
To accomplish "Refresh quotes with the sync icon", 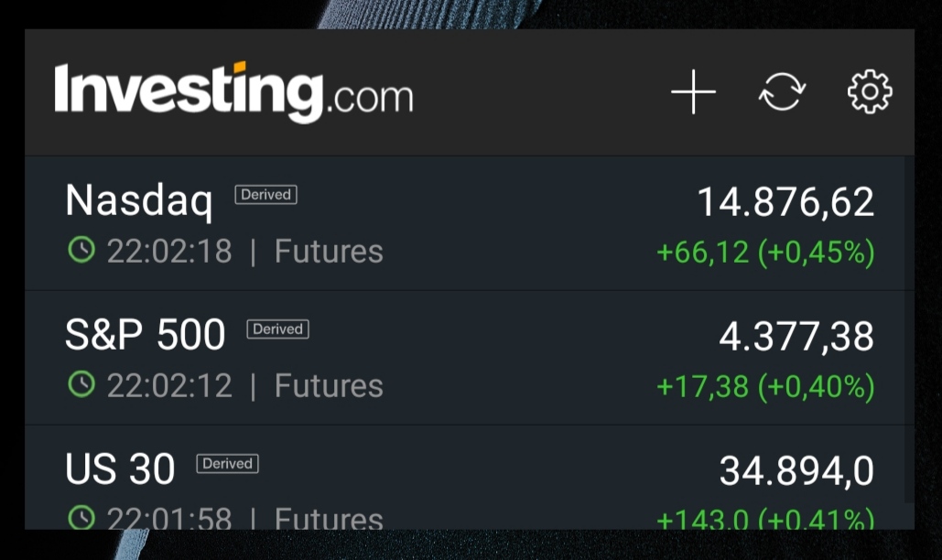I will click(782, 92).
